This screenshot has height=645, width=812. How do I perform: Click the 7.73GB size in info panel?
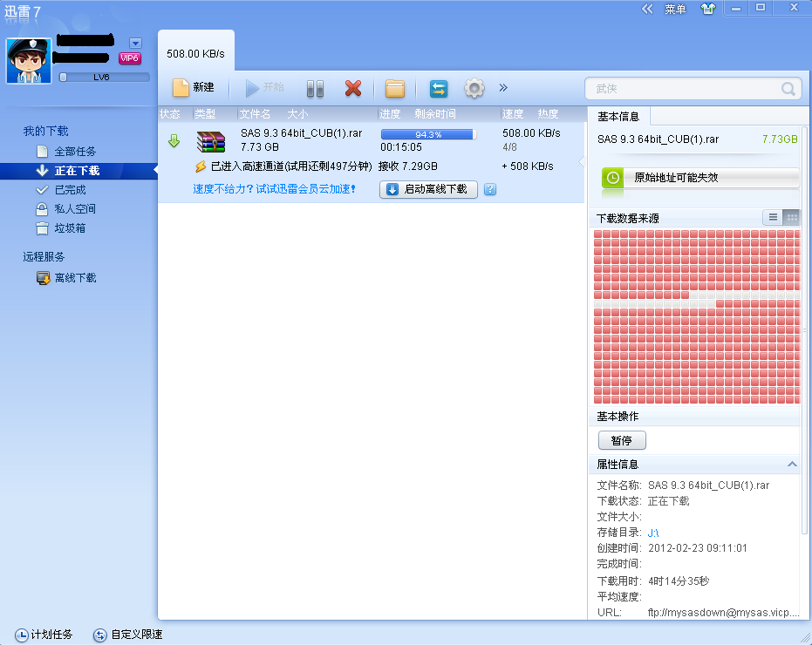pos(780,139)
